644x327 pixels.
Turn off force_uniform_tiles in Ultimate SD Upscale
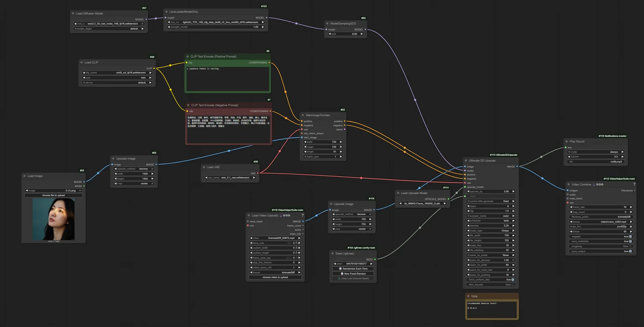pos(513,280)
